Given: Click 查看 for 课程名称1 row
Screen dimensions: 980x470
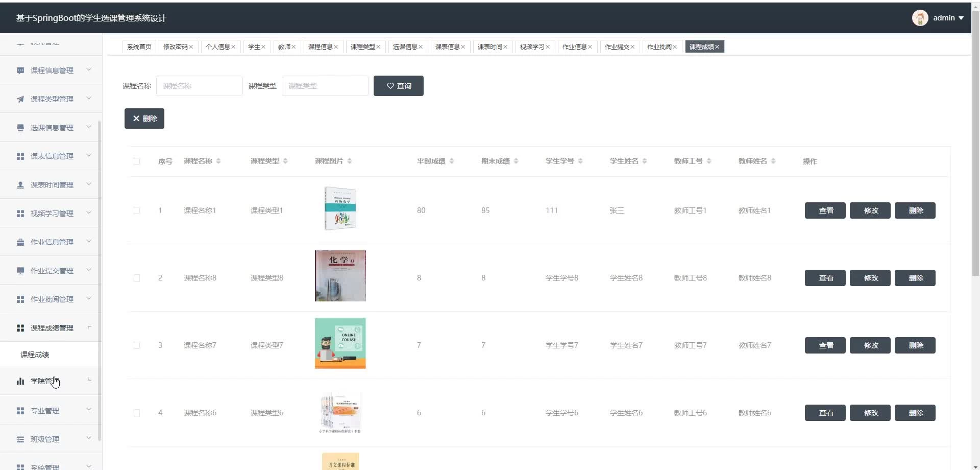Looking at the screenshot, I should tap(825, 210).
